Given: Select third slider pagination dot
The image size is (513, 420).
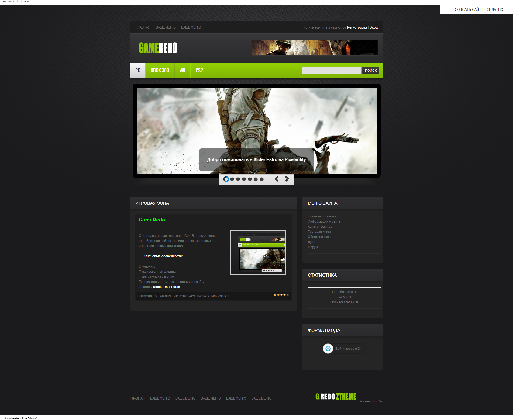Looking at the screenshot, I should (x=238, y=179).
